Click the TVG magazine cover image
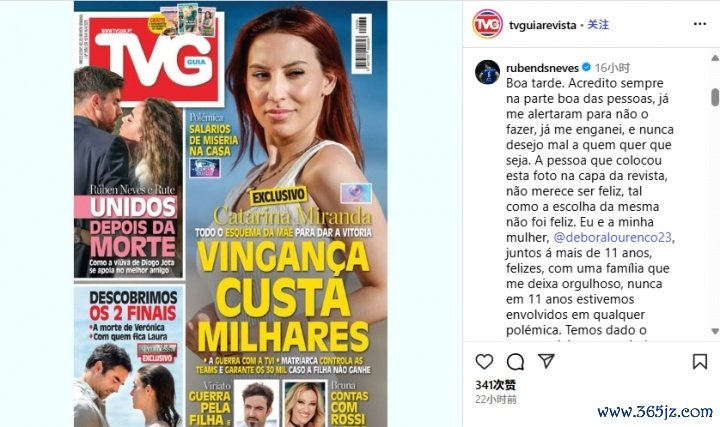720x427 pixels. click(231, 214)
